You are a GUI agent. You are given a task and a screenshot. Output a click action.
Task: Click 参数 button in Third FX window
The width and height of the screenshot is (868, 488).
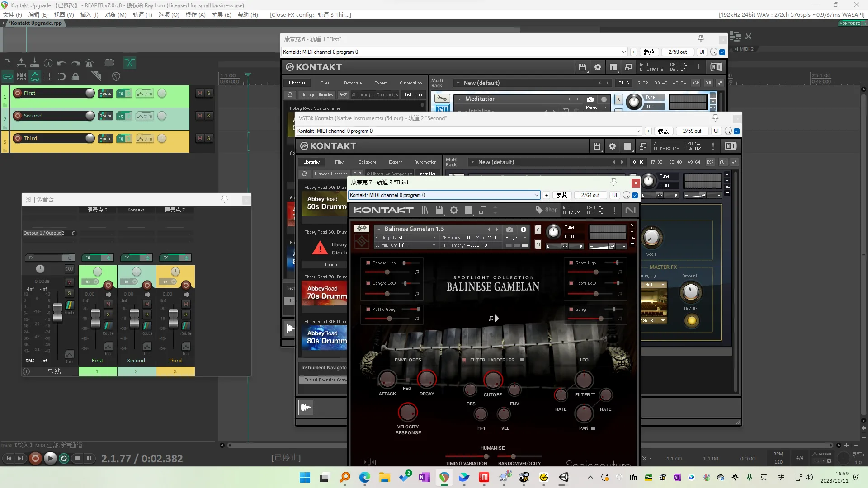(x=561, y=195)
